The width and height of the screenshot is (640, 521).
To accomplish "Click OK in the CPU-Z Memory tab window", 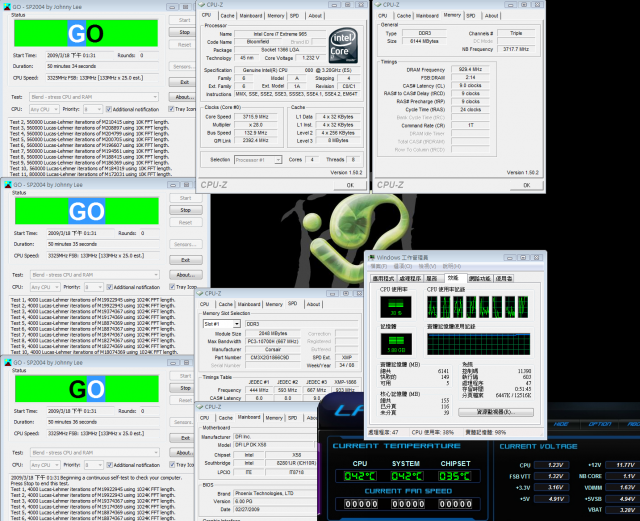I will 527,185.
